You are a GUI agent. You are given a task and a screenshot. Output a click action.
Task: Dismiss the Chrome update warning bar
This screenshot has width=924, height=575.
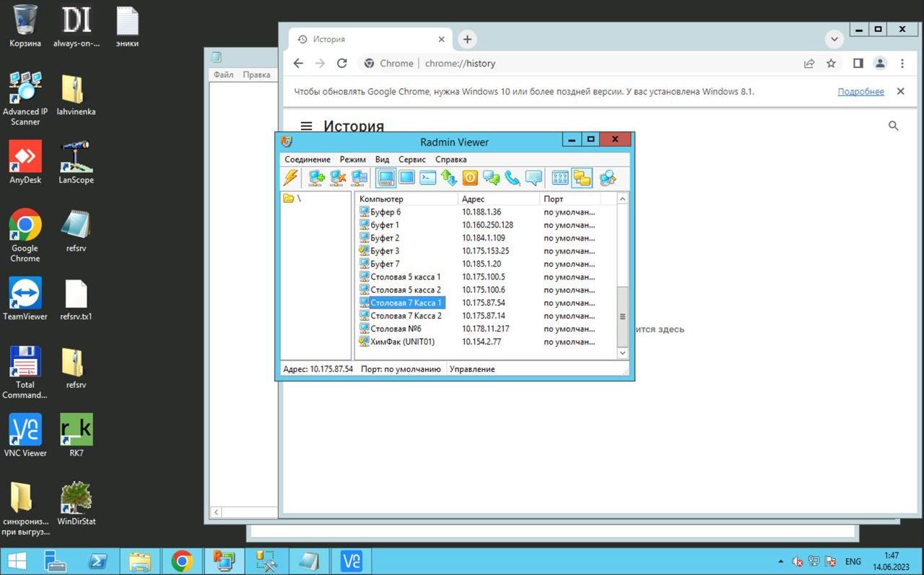point(900,92)
